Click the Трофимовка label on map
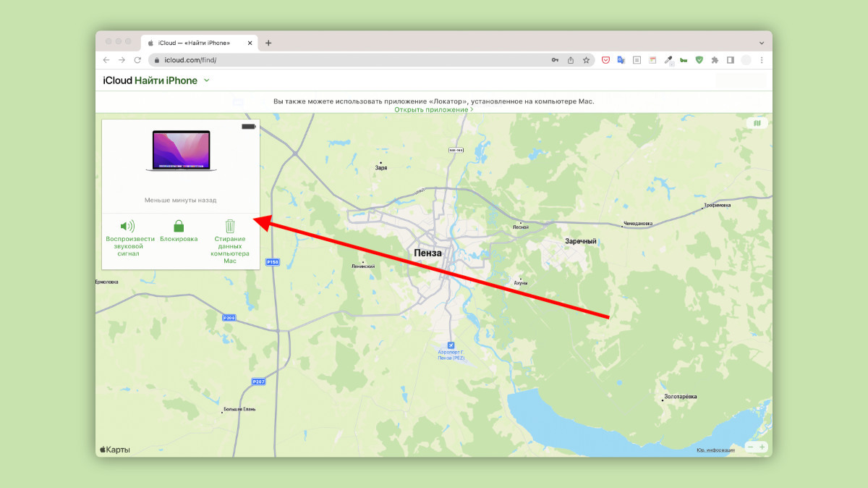The height and width of the screenshot is (488, 868). [x=717, y=205]
